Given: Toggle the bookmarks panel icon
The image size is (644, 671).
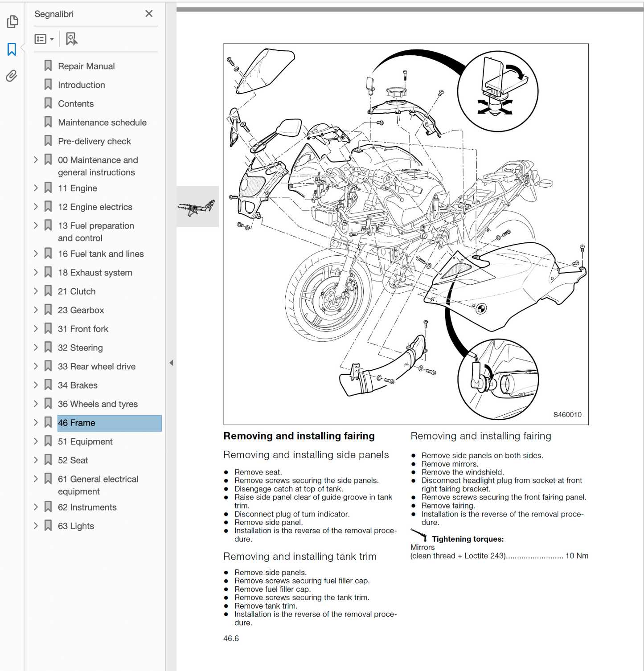Looking at the screenshot, I should pyautogui.click(x=12, y=49).
